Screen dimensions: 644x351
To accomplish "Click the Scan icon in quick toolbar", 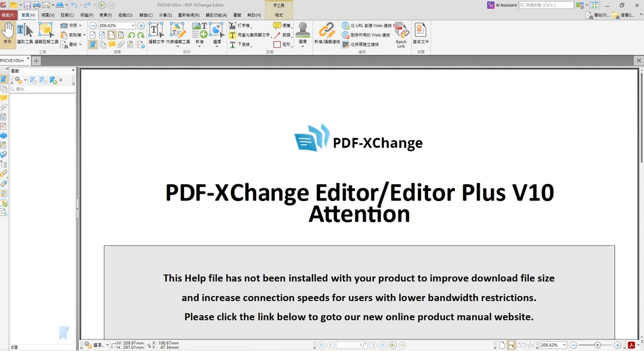I will (x=59, y=5).
